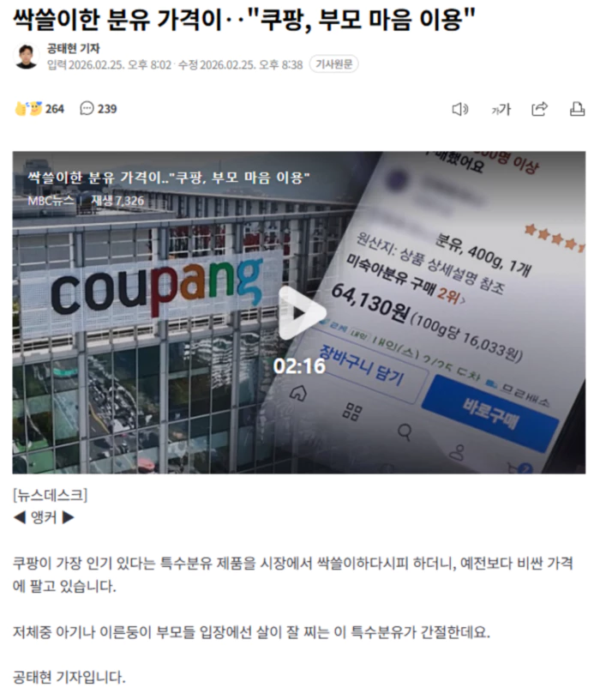Screen dimensions: 600x700
Task: Click the 재생 7,326 play count text
Action: (117, 201)
